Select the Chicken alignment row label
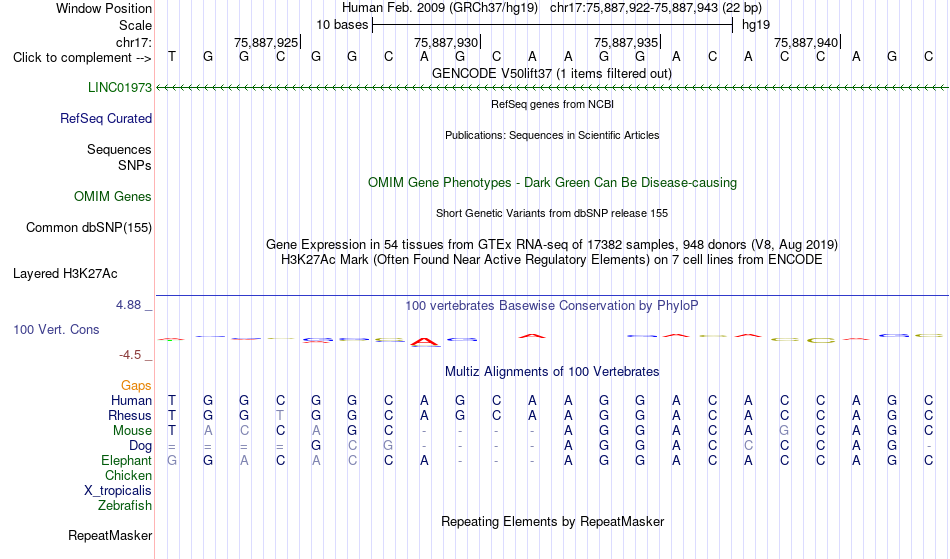Image resolution: width=950 pixels, height=559 pixels. coord(128,475)
